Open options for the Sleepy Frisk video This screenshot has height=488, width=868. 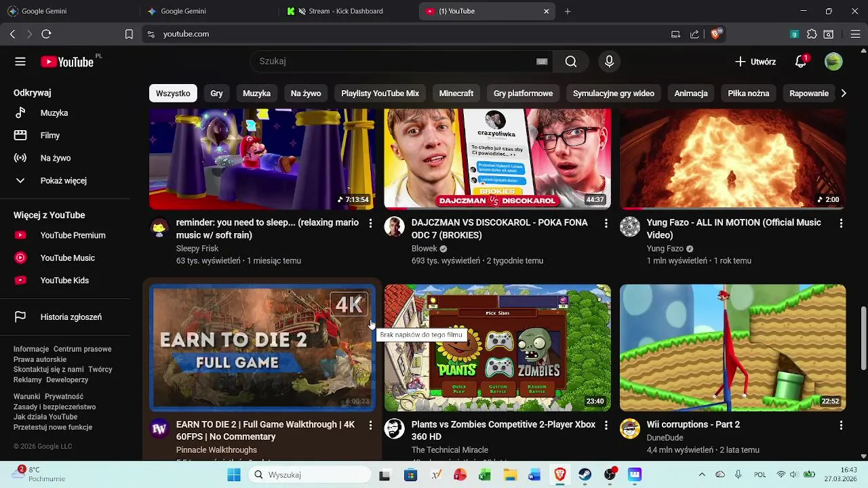point(370,223)
